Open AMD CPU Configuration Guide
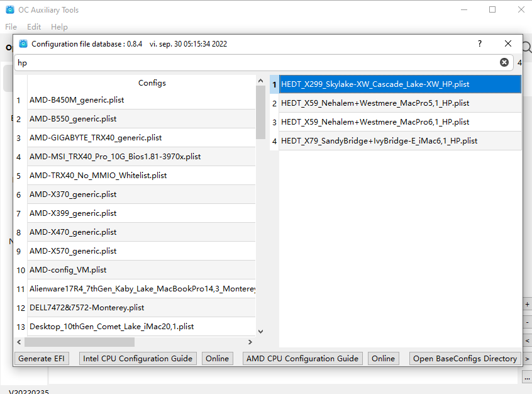 click(x=302, y=359)
